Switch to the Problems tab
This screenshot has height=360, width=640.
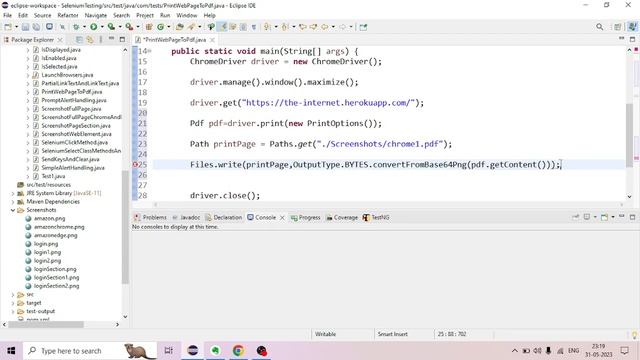pos(151,218)
